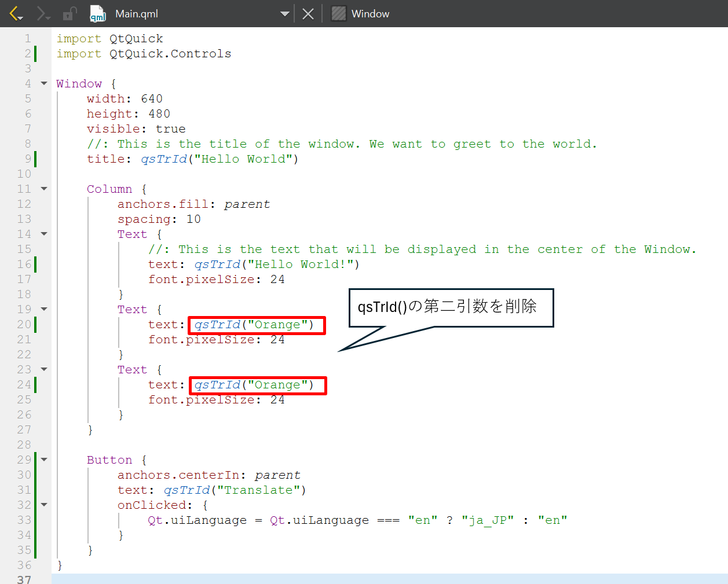The width and height of the screenshot is (728, 584).
Task: Click the Window symbol hatched icon
Action: 339,13
